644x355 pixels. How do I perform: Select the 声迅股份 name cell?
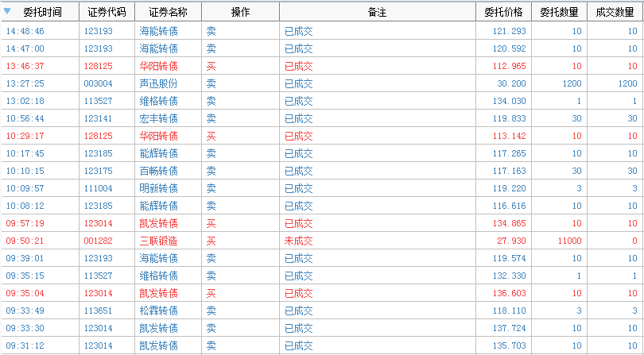(158, 83)
